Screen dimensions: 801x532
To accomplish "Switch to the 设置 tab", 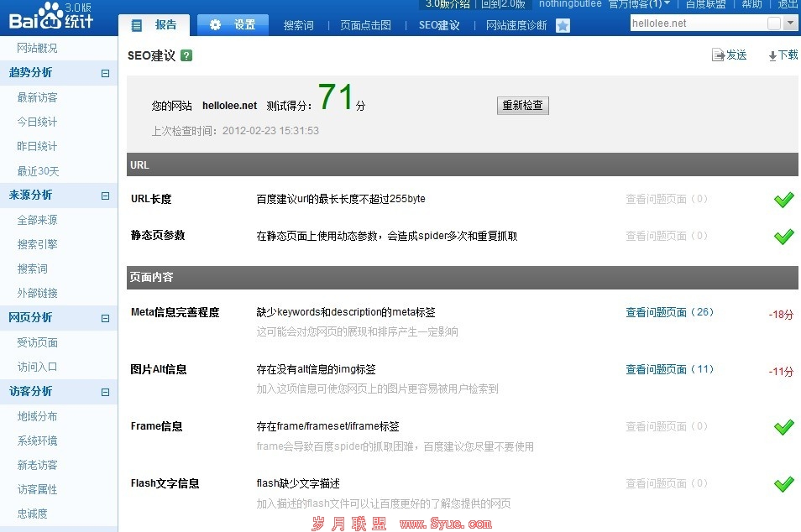I will [233, 25].
